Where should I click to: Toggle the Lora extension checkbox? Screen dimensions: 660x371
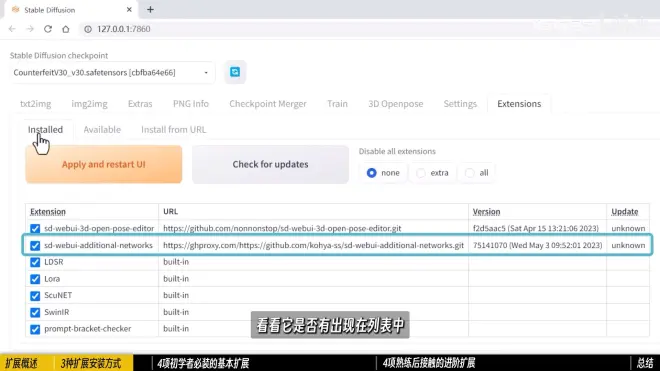point(35,279)
